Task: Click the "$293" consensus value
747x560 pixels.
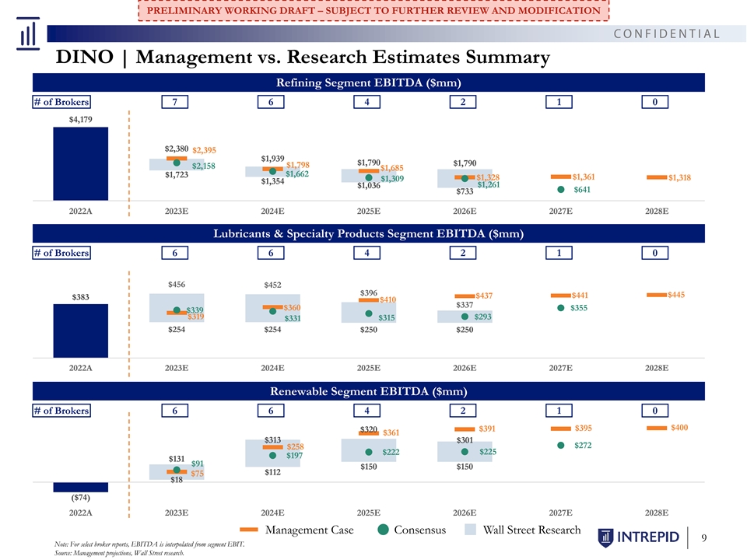Action: pos(482,317)
